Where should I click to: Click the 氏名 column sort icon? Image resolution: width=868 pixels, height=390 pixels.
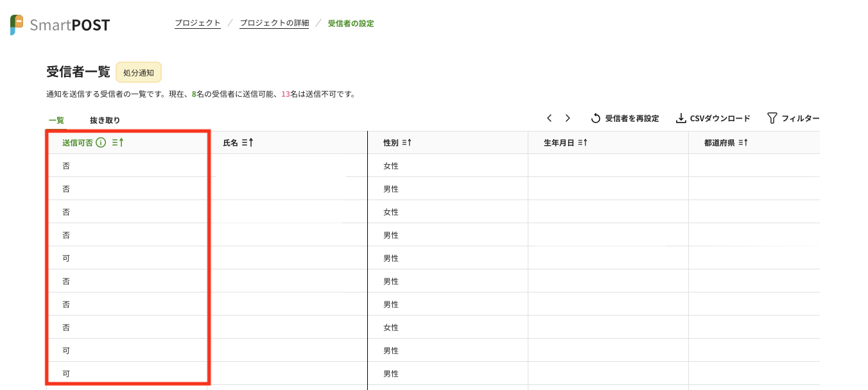point(247,143)
